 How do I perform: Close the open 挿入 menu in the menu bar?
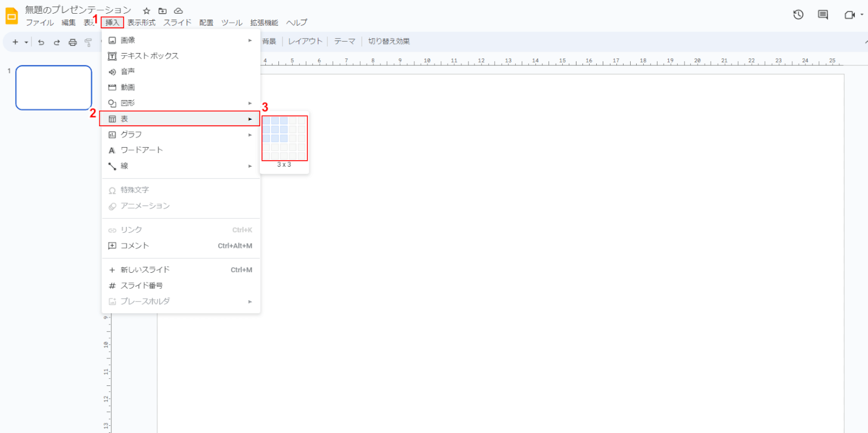click(x=113, y=23)
